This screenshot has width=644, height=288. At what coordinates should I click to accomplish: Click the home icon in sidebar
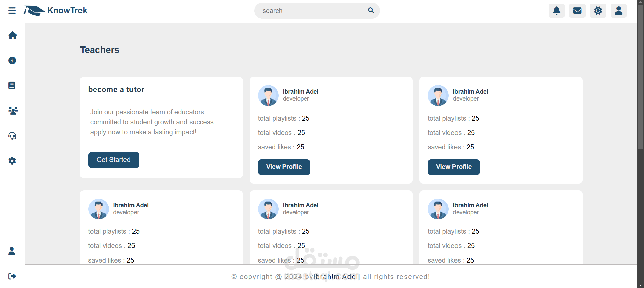coord(13,35)
